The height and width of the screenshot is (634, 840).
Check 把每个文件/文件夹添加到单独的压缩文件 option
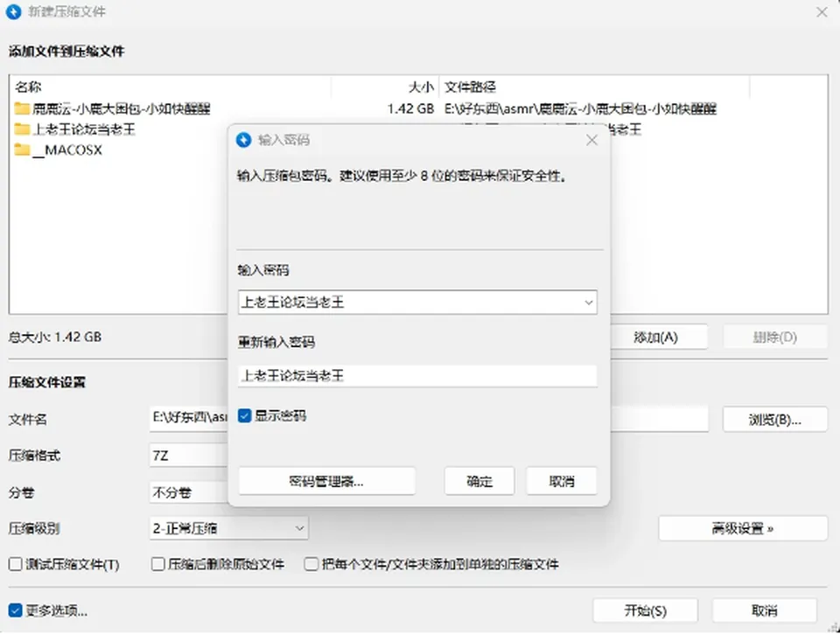(x=311, y=564)
